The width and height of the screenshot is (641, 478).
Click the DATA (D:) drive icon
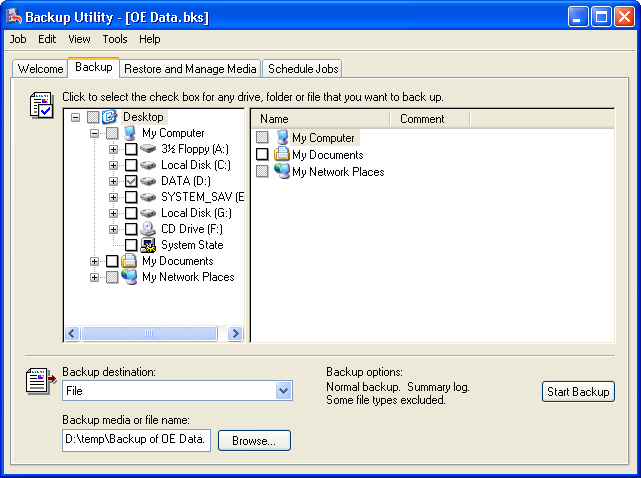coord(148,181)
